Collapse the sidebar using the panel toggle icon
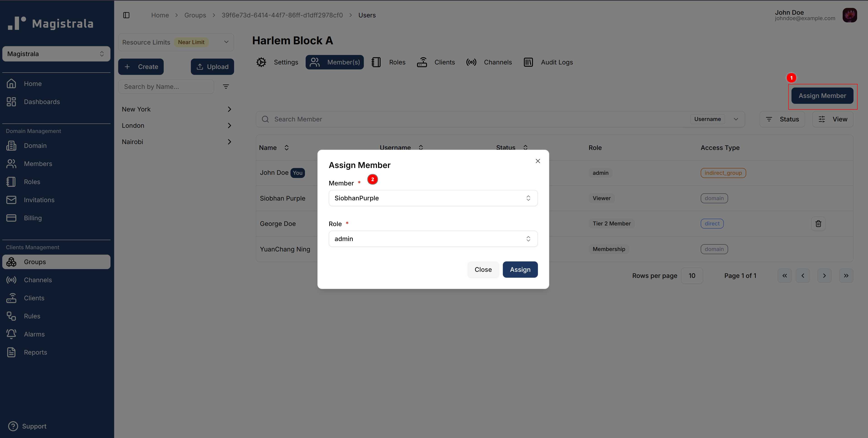Viewport: 868px width, 438px height. tap(126, 15)
